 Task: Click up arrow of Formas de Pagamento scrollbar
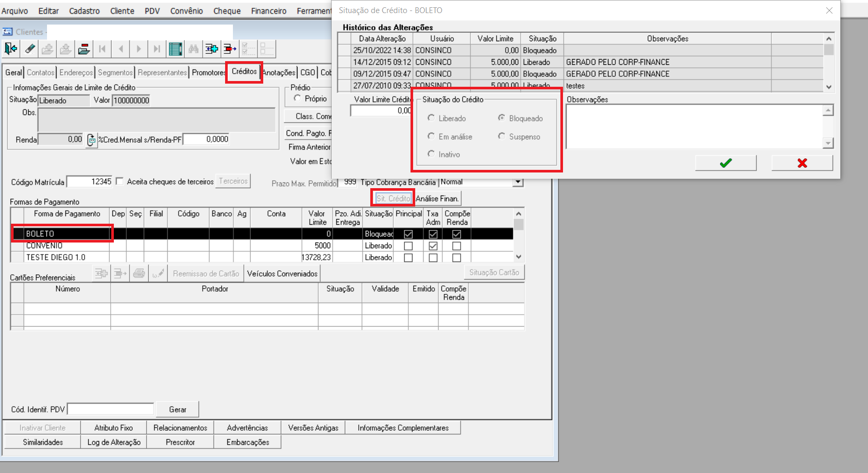coord(519,213)
